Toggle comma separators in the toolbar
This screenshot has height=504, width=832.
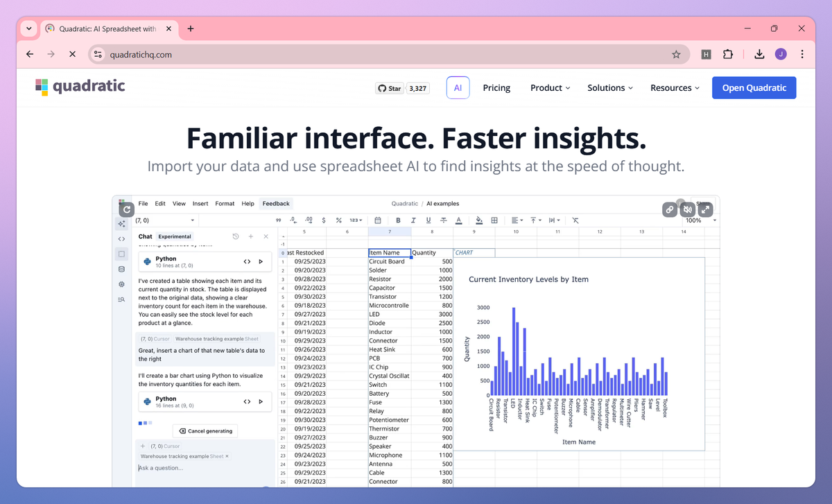[x=278, y=220]
